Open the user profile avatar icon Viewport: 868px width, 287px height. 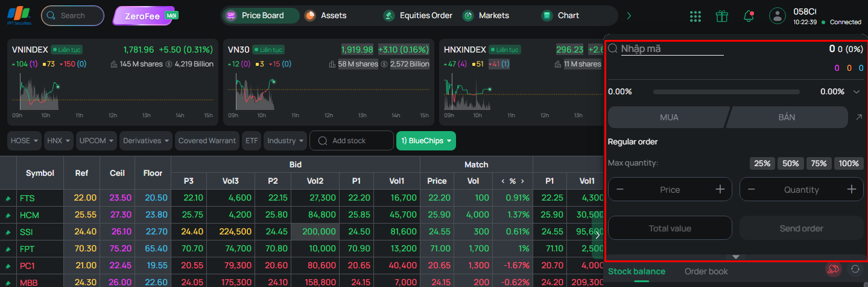pyautogui.click(x=778, y=16)
